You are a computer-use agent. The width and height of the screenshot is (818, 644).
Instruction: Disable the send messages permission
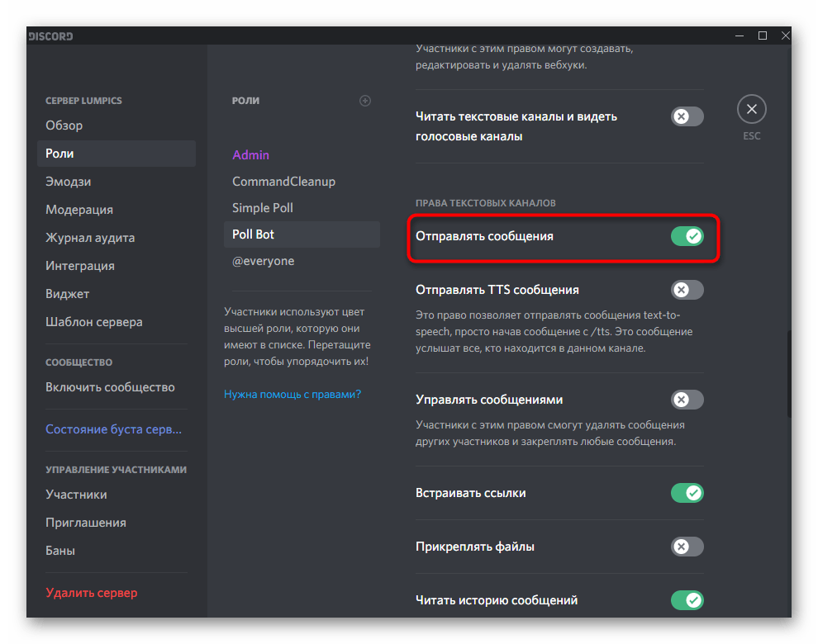tap(687, 236)
